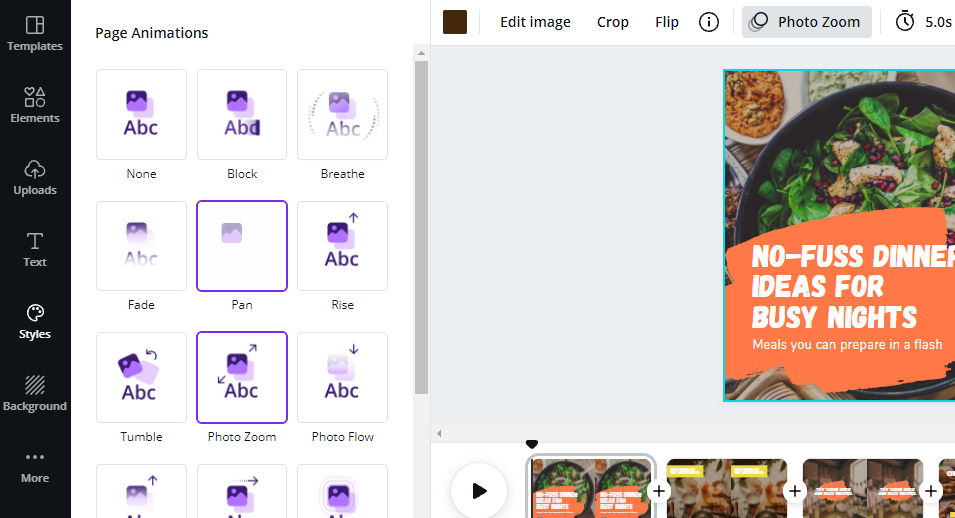
Task: Select the third page thumbnail in timeline
Action: tap(863, 488)
